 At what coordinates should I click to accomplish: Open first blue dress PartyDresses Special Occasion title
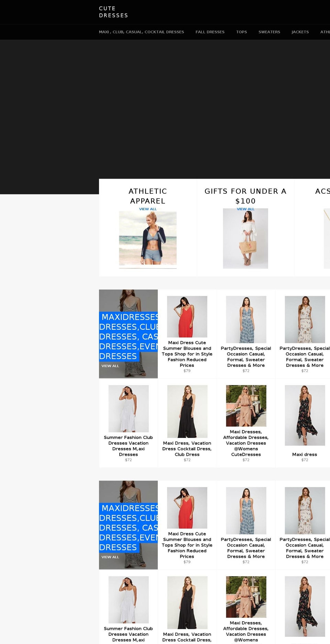pos(246,357)
